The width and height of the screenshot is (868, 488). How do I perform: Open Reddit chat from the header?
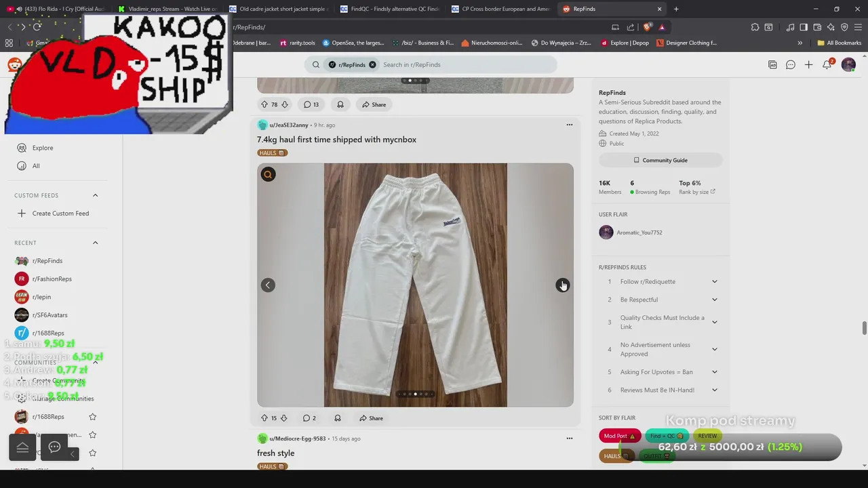coord(791,64)
